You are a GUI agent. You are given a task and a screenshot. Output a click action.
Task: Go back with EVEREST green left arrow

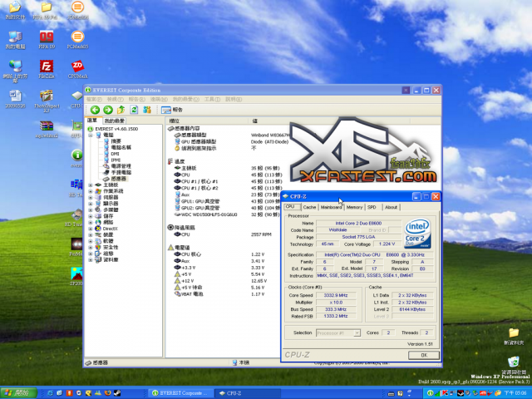coord(95,110)
